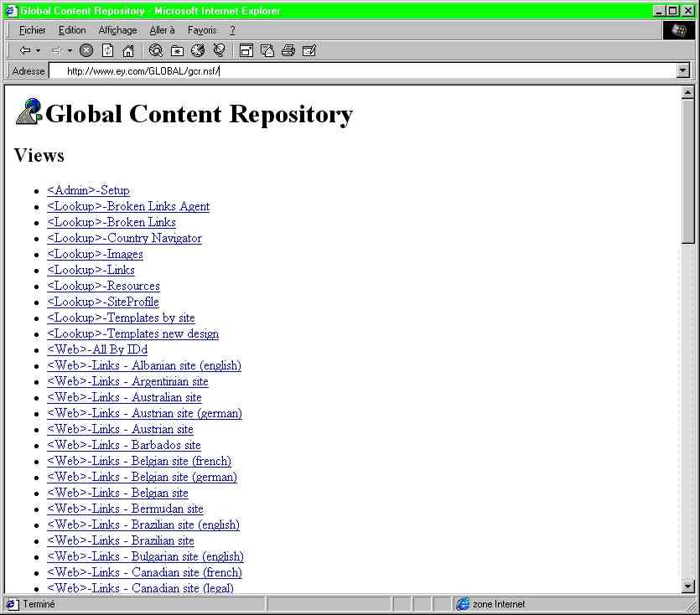The width and height of the screenshot is (700, 615).
Task: Open the Favoris menu
Action: point(202,30)
